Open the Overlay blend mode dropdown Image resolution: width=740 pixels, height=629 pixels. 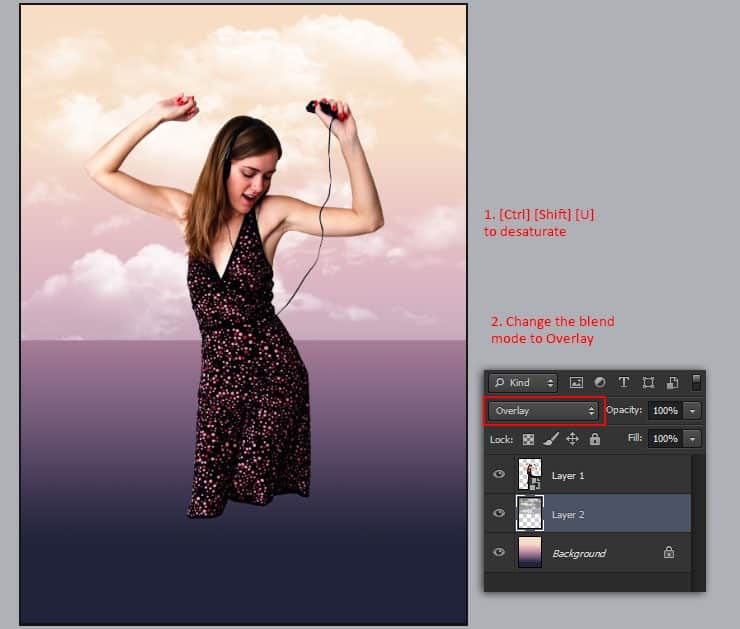[x=544, y=411]
